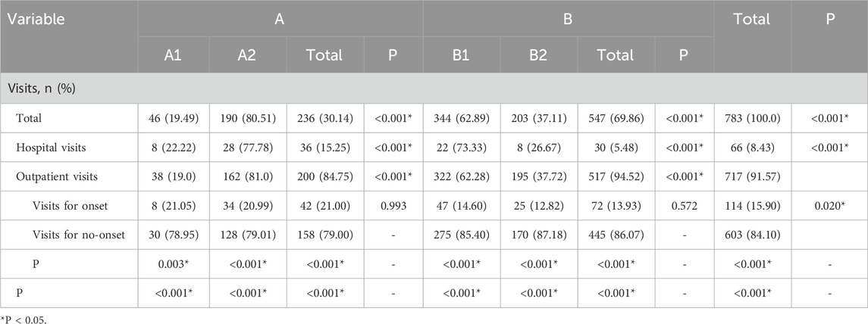The width and height of the screenshot is (868, 324).
Task: Click cell 344 (62.89) in B1
Action: click(x=462, y=118)
